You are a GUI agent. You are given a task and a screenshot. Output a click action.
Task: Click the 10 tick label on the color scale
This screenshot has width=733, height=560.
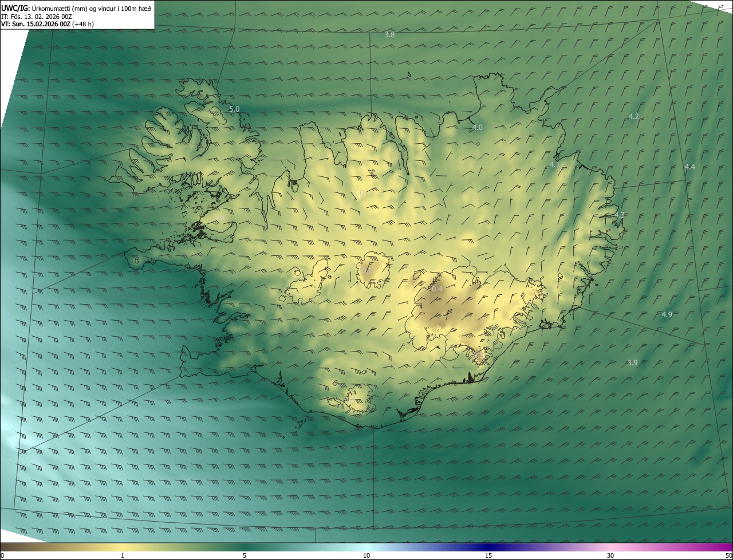(366, 555)
